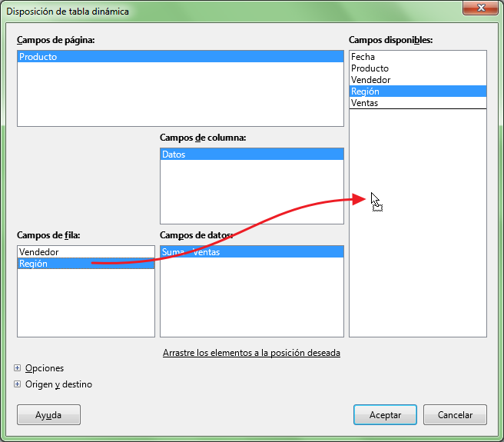504x442 pixels.
Task: Click empty space below Región in row fields
Action: (85, 304)
